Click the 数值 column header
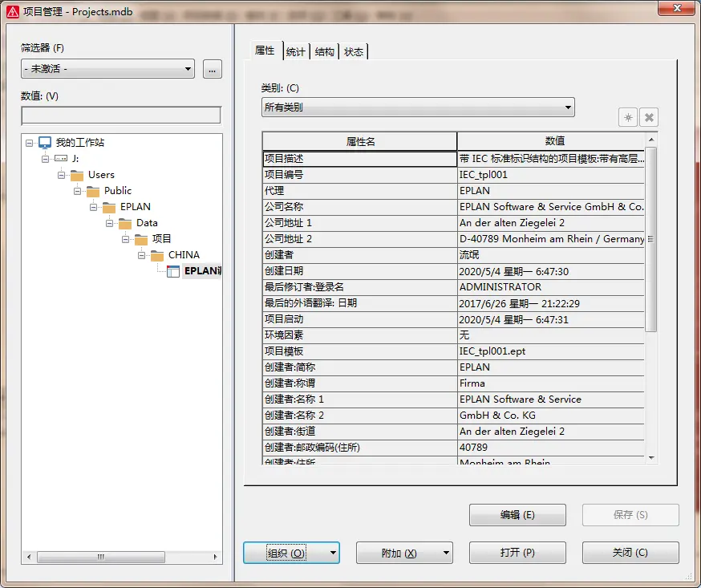Image resolution: width=701 pixels, height=588 pixels. (554, 141)
